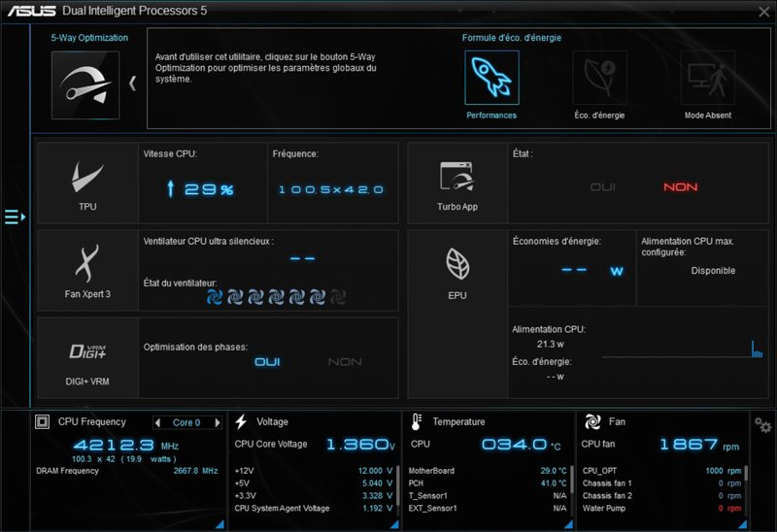
Task: Click the CPU power history graph
Action: pos(683,349)
